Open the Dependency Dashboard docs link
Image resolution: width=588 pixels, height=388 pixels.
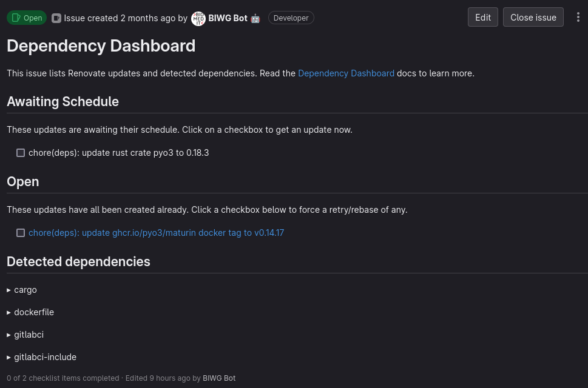[346, 73]
